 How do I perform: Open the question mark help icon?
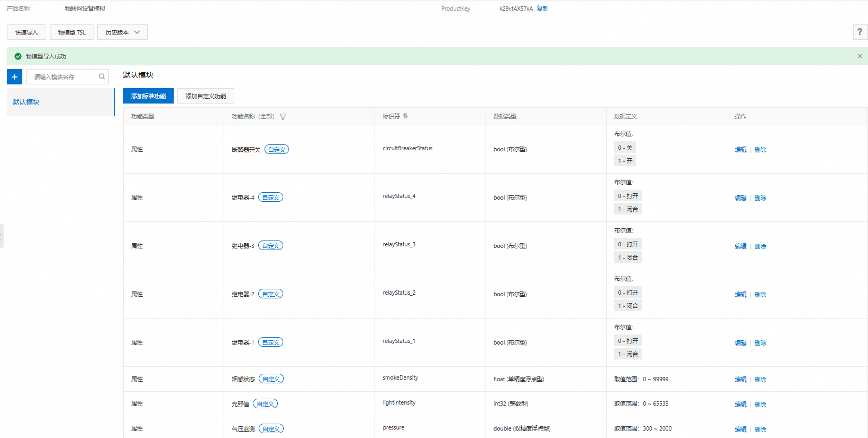[x=860, y=32]
